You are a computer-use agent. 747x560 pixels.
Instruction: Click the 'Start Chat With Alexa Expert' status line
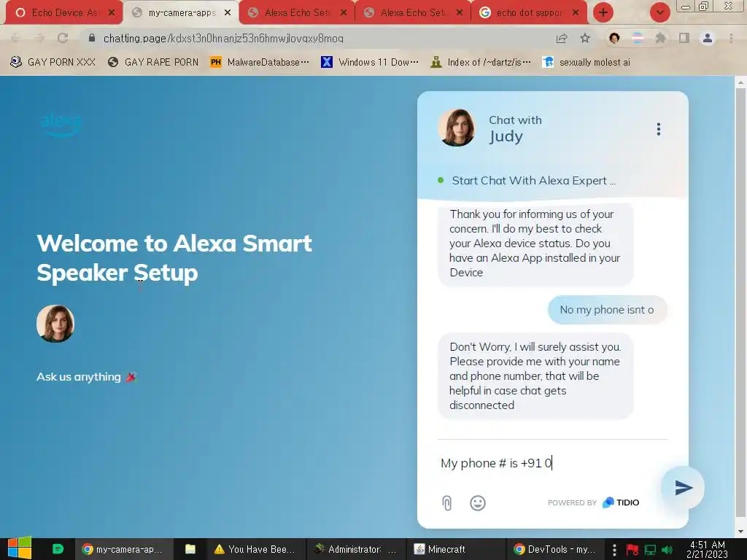[533, 181]
